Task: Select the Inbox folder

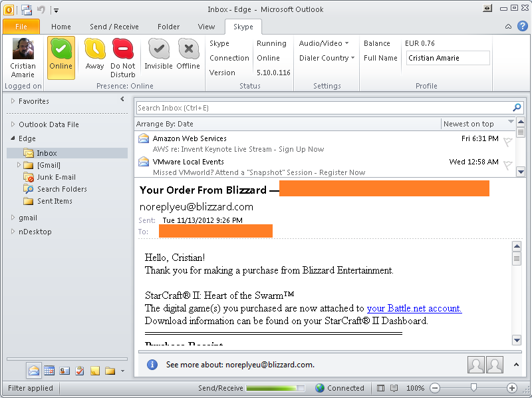Action: pos(67,153)
